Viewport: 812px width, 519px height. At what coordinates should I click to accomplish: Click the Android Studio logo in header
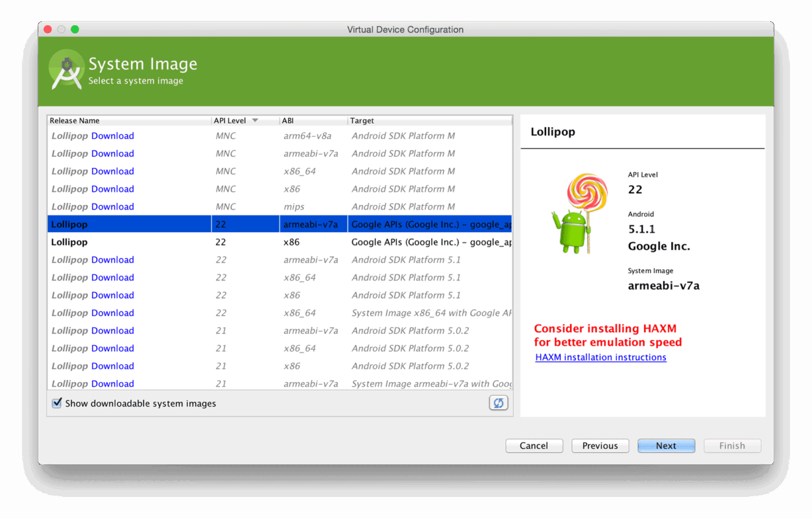click(67, 69)
